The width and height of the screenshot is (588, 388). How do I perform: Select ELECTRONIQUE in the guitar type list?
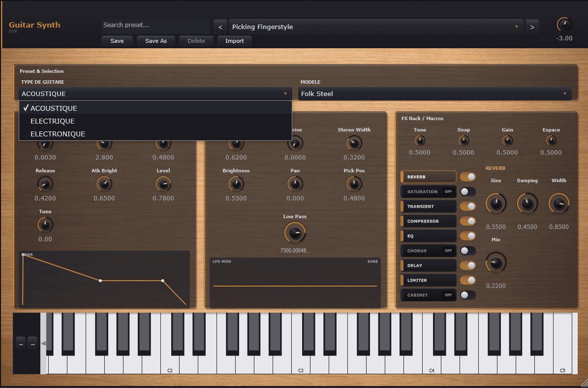(x=58, y=134)
